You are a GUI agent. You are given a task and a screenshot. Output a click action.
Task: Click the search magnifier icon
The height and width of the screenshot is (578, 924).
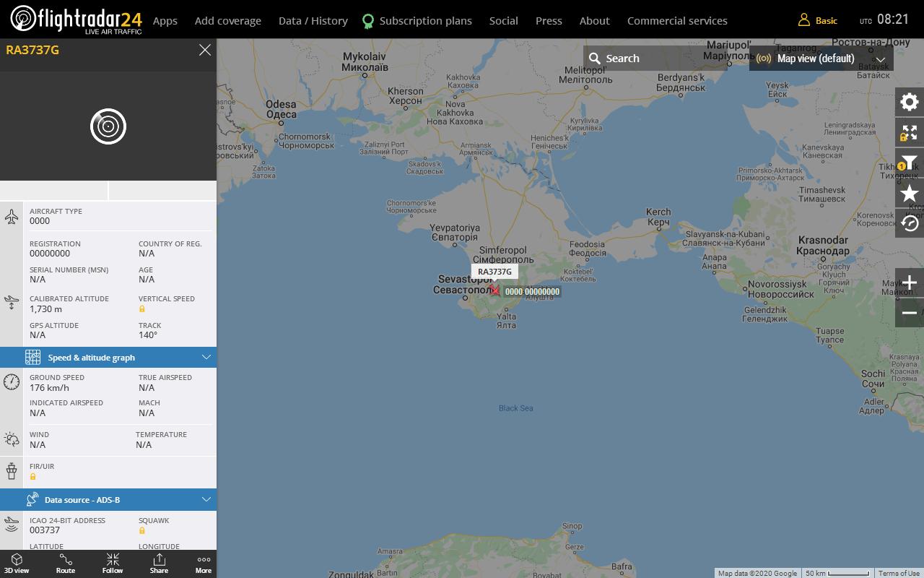(x=595, y=59)
